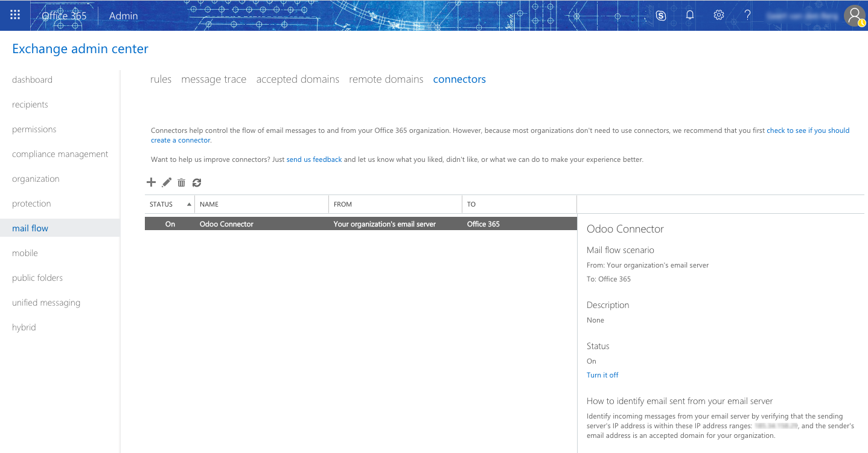Open mobile in the sidebar
The height and width of the screenshot is (453, 868).
[x=25, y=253]
